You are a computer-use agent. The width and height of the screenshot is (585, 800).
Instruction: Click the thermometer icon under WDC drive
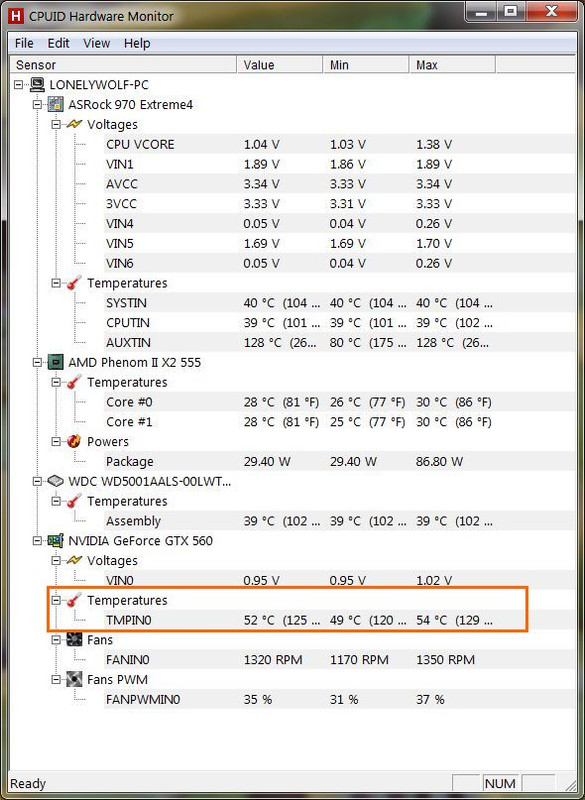coord(74,501)
